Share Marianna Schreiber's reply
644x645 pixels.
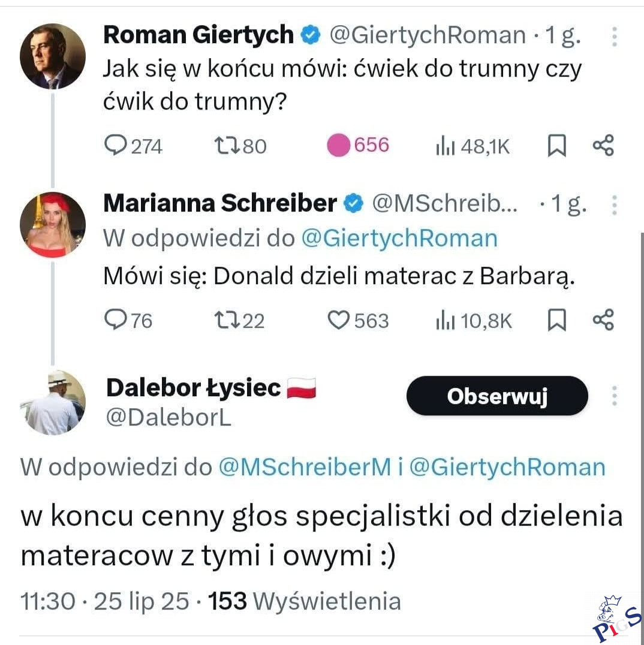click(x=603, y=321)
